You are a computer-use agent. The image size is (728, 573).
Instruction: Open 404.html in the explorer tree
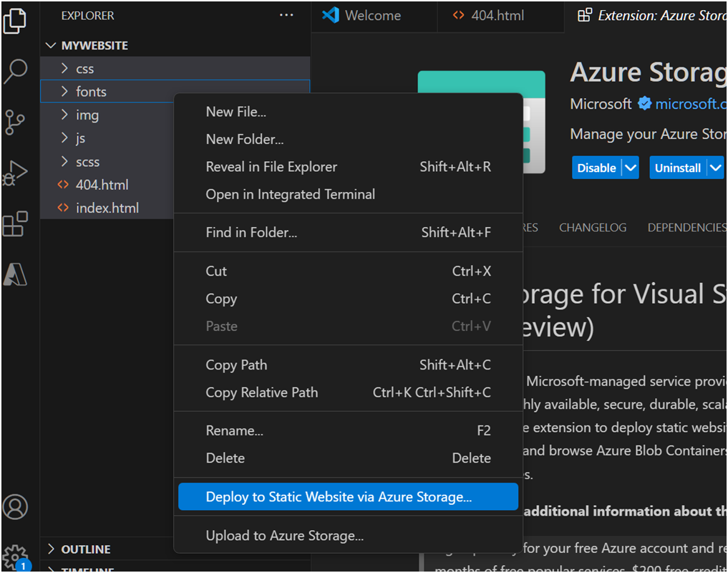click(x=107, y=185)
